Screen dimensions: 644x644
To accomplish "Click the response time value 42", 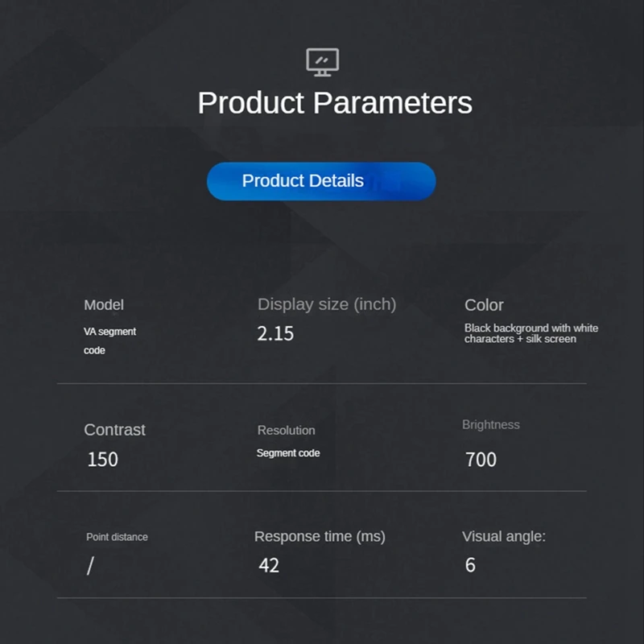I will (x=269, y=565).
